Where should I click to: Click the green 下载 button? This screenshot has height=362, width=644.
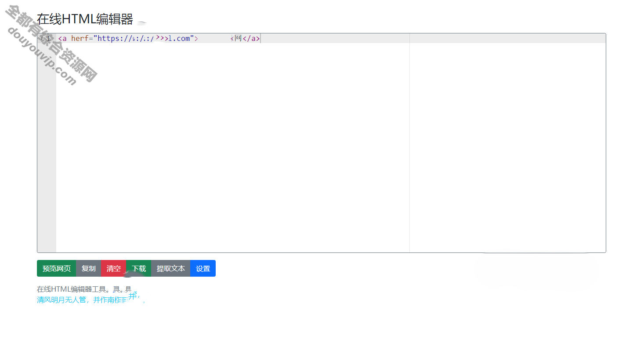pyautogui.click(x=139, y=268)
